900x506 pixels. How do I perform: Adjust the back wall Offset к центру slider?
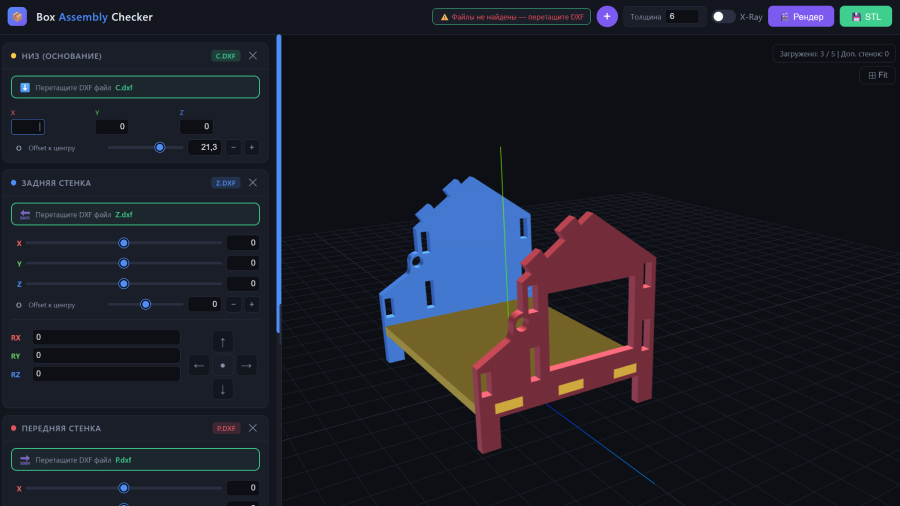coord(145,304)
